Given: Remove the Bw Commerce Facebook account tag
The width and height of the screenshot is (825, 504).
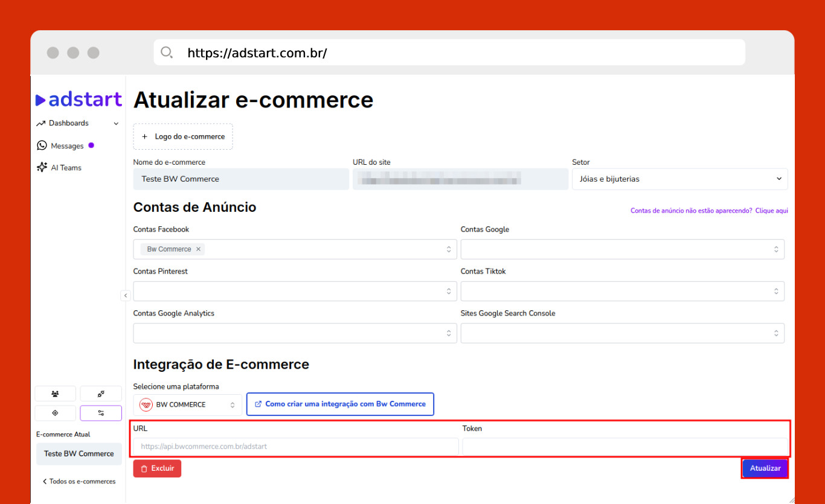Looking at the screenshot, I should 198,249.
